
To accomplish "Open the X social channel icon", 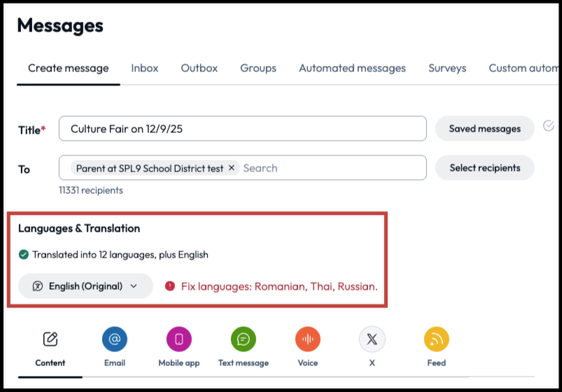I will coord(372,339).
